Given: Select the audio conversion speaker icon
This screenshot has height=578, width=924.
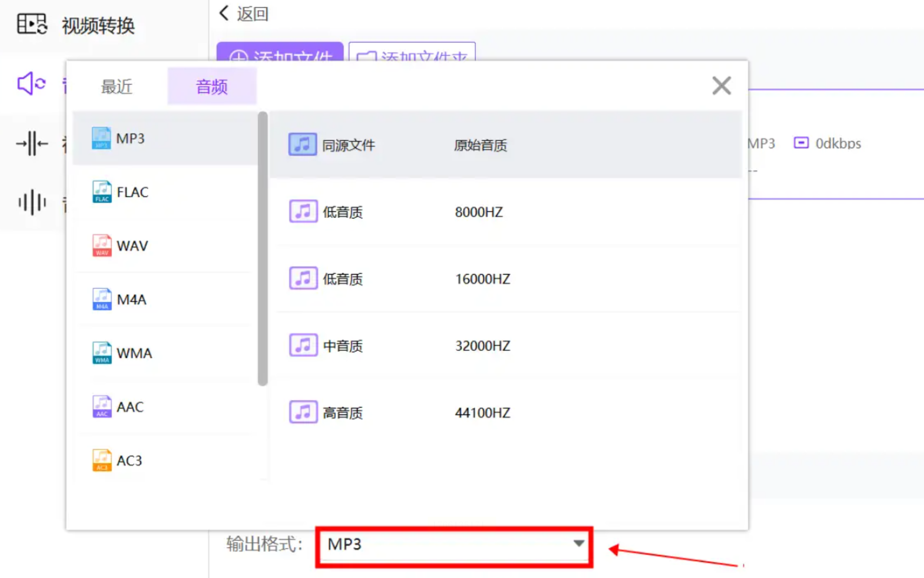Looking at the screenshot, I should (x=31, y=84).
